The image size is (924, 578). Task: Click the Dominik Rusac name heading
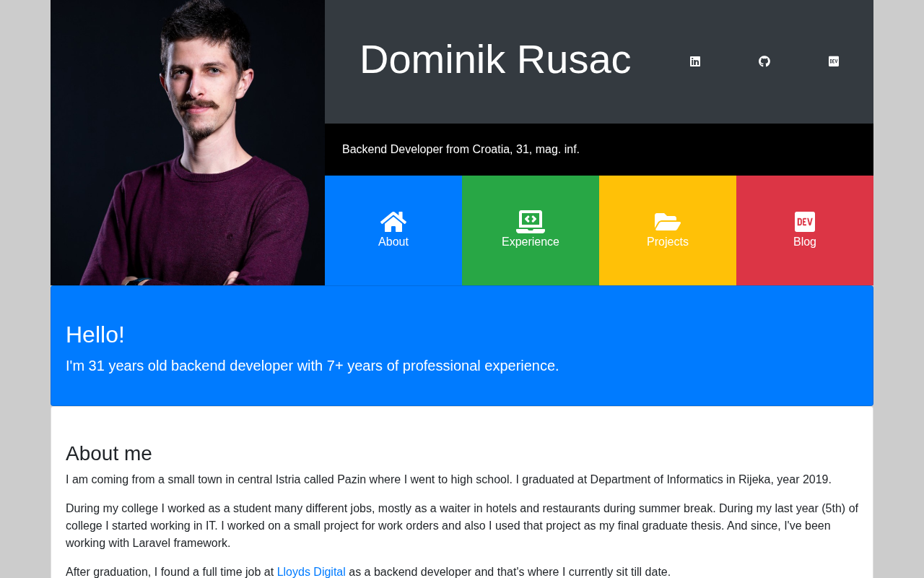point(495,59)
